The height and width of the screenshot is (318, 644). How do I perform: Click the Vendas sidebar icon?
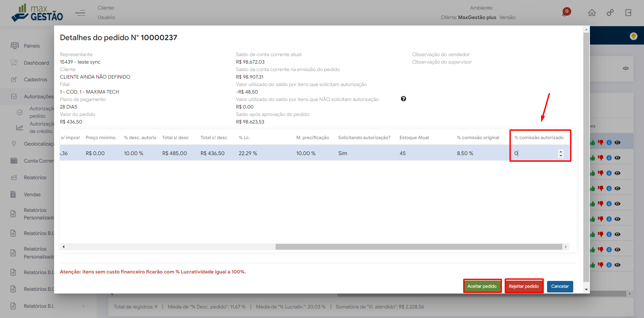pos(13,194)
